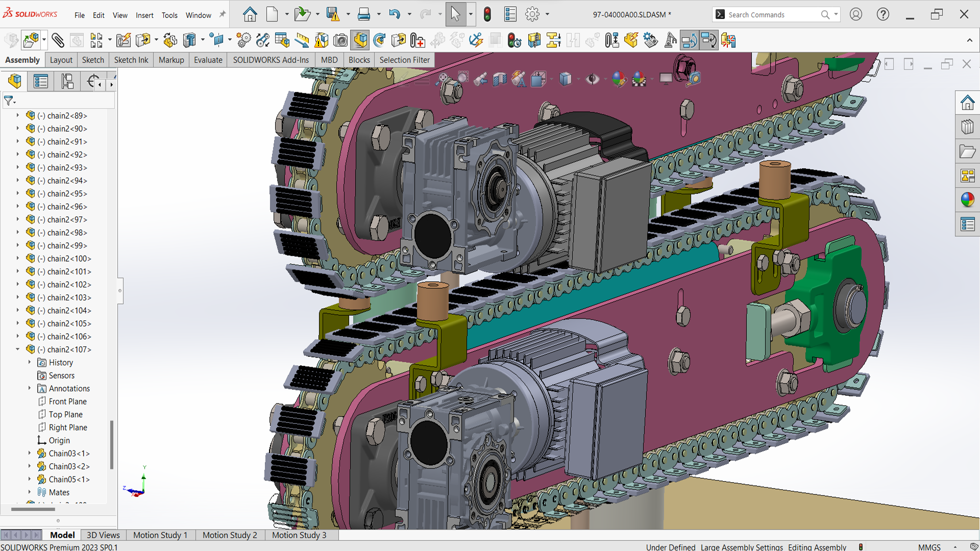Screen dimensions: 980x551
Task: Switch to Motion Study 2 tab
Action: [x=230, y=535]
